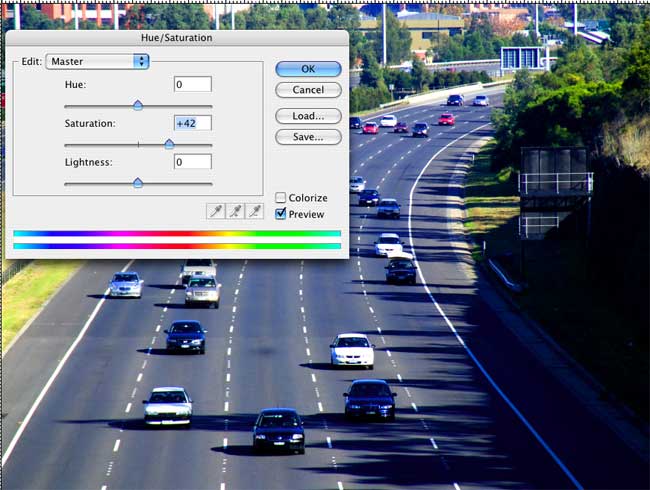Click the OK button
The height and width of the screenshot is (490, 650).
[x=308, y=69]
